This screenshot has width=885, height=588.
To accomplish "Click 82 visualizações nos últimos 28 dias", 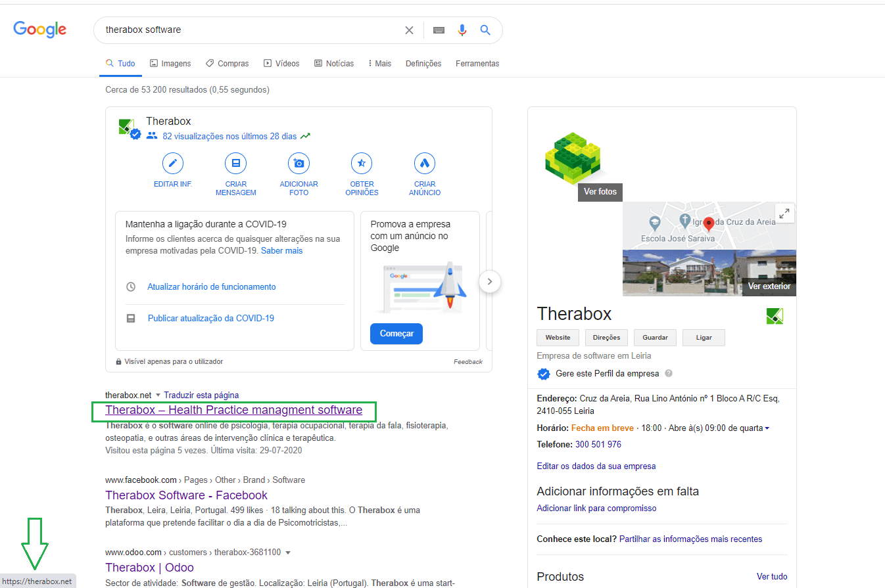I will click(x=229, y=137).
